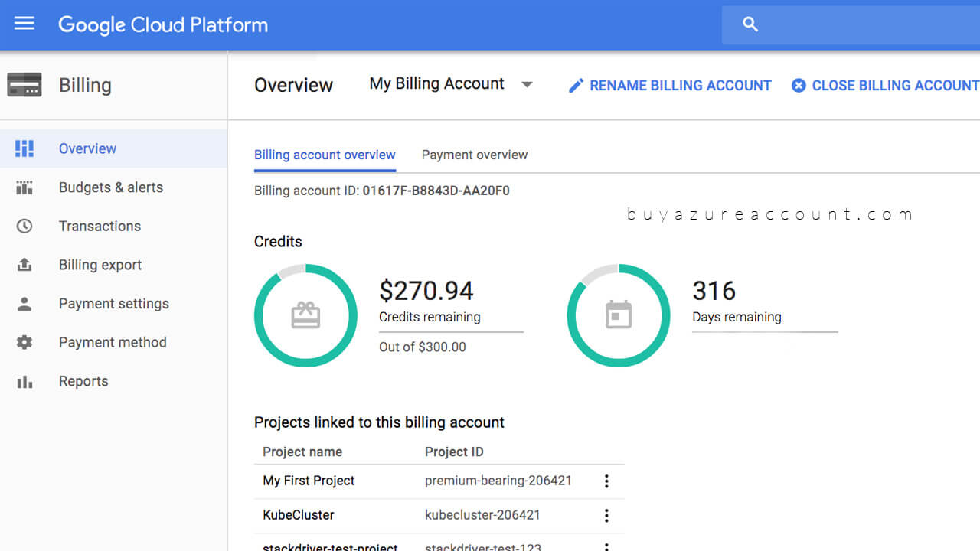The height and width of the screenshot is (551, 980).
Task: Click the Out of $300.00 text
Action: pos(423,347)
